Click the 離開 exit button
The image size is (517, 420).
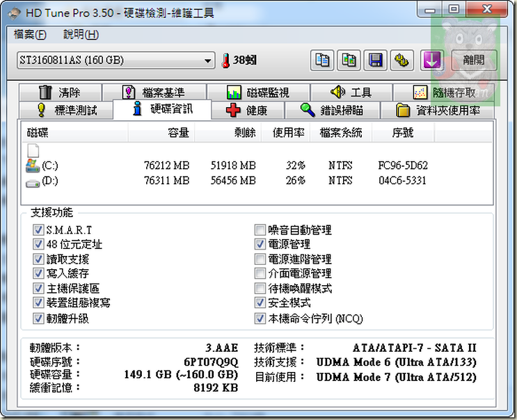(x=474, y=60)
